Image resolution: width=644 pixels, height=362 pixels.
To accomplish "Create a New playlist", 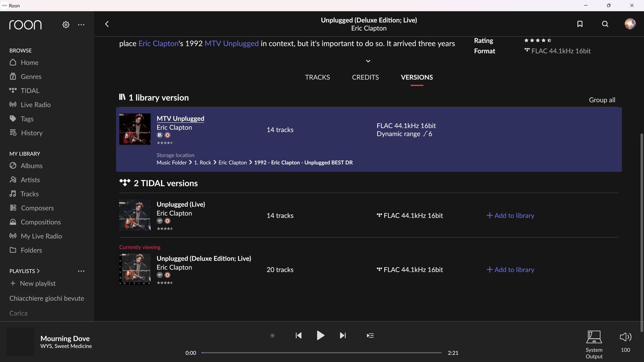I will pos(33,283).
